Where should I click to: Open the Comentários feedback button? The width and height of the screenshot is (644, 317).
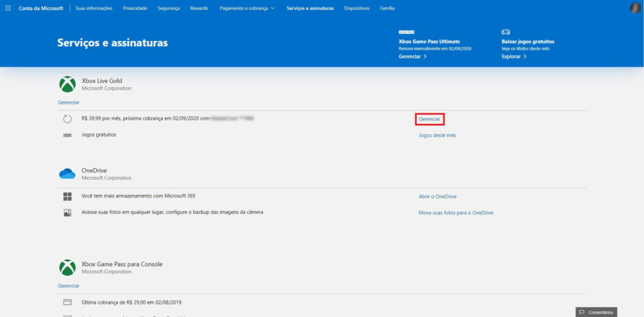click(596, 312)
